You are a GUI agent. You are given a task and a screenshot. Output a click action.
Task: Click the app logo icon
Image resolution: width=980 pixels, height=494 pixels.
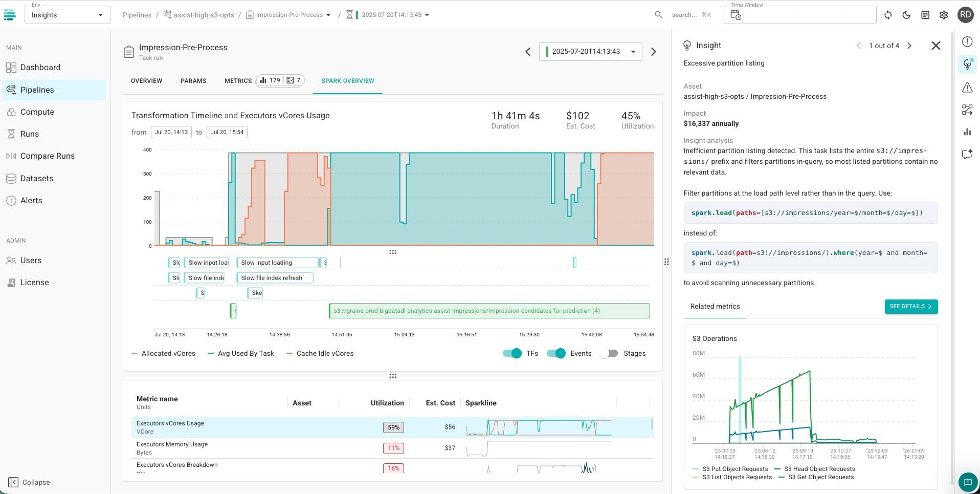point(10,15)
